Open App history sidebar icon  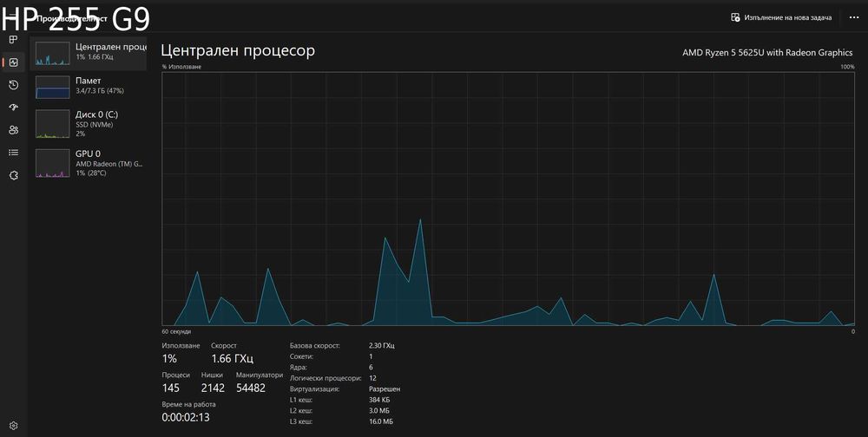[x=13, y=85]
